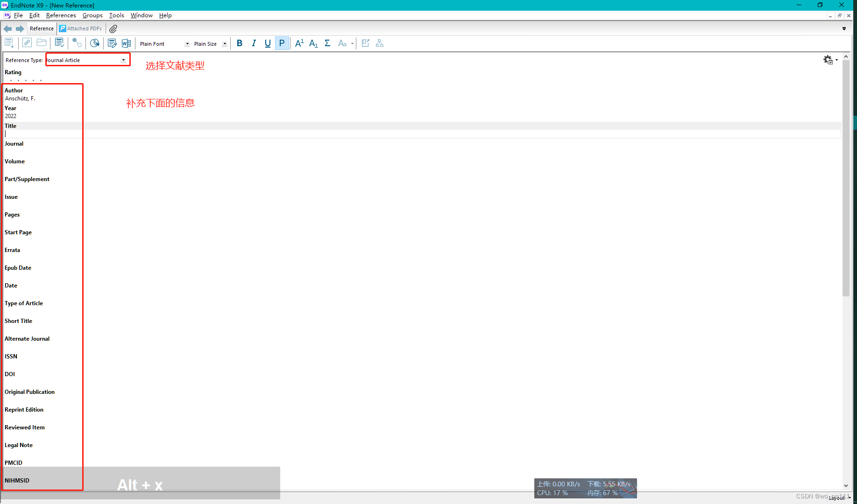This screenshot has width=857, height=504.
Task: Click scrollbar down arrow
Action: [x=846, y=486]
